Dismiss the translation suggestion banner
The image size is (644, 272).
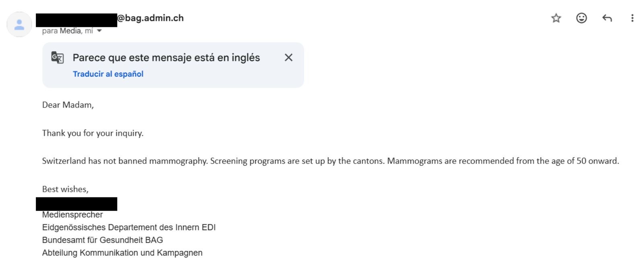288,58
